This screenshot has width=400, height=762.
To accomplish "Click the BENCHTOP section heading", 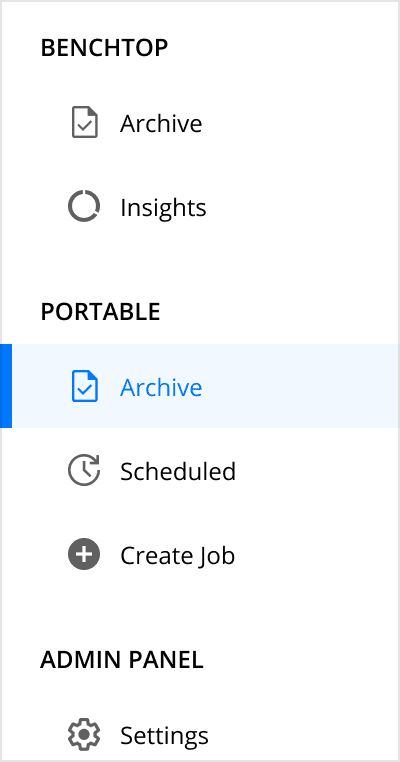I will [x=104, y=48].
